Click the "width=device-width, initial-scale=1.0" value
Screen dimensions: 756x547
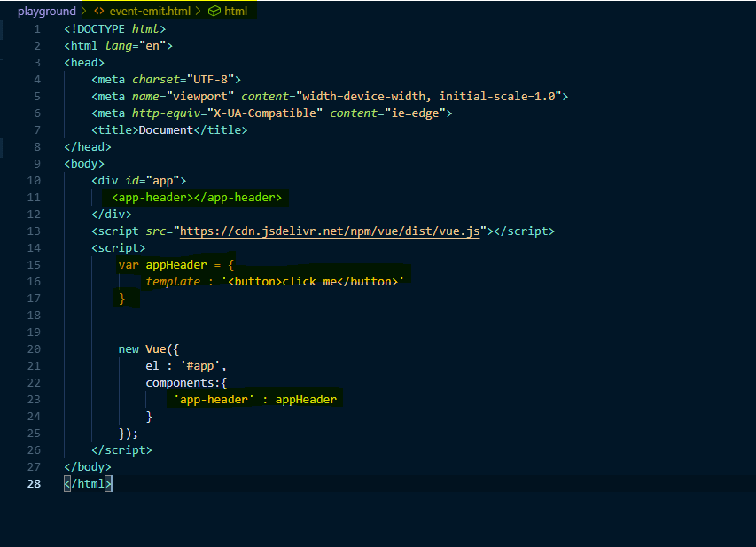pyautogui.click(x=429, y=97)
